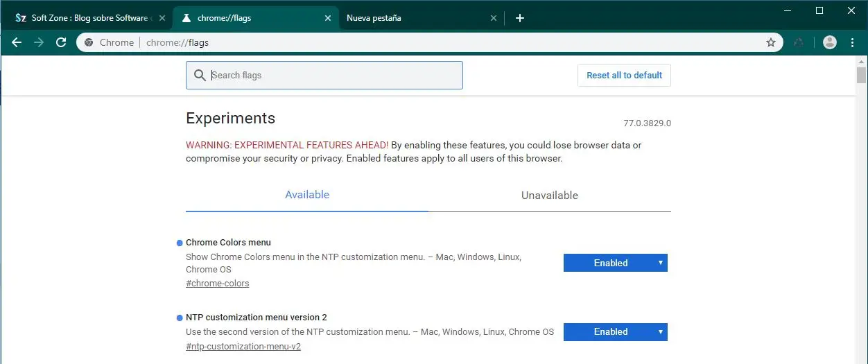Open the Chrome Colors menu Enabled dropdown
Screen dimensions: 868x364
click(615, 263)
